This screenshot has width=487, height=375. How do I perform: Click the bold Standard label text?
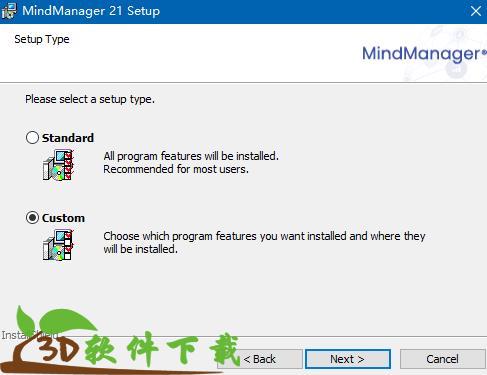coord(68,138)
